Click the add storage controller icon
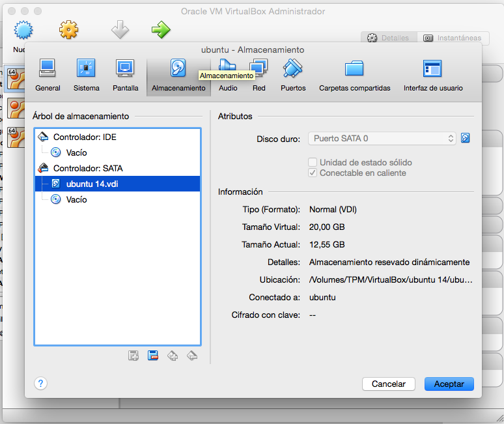Screen dimensions: 504x424 173,356
